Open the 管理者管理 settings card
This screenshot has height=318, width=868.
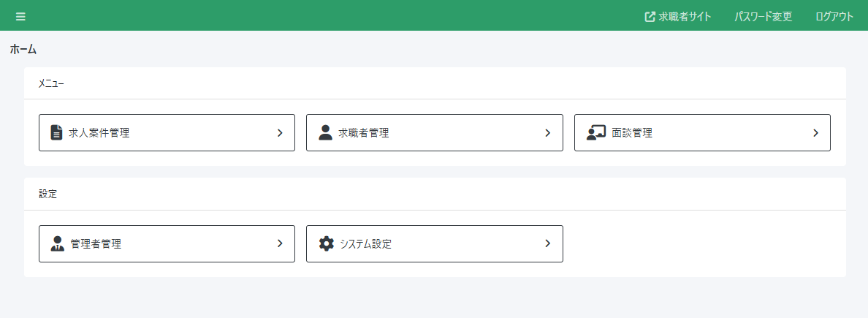(x=167, y=243)
